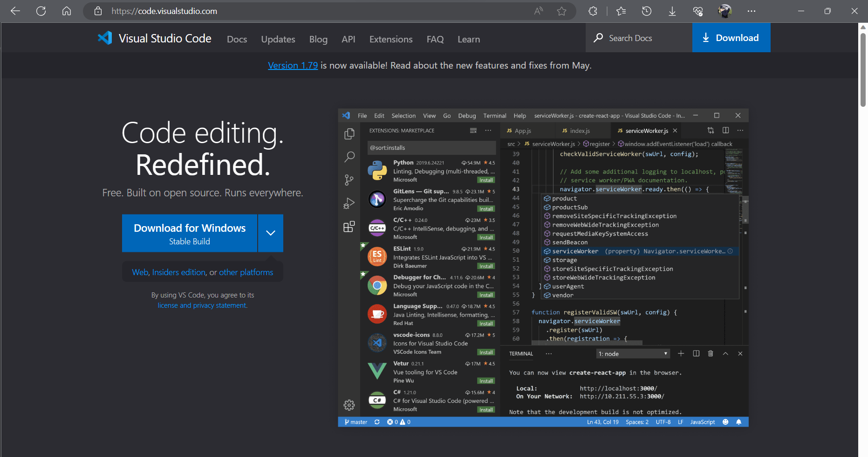Open the Blog nav item
Viewport: 868px width, 457px height.
pyautogui.click(x=318, y=39)
